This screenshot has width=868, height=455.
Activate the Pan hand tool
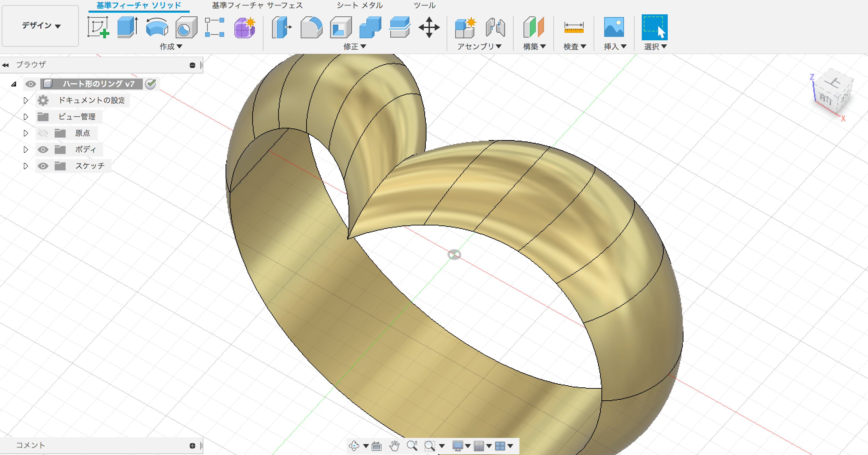[395, 446]
